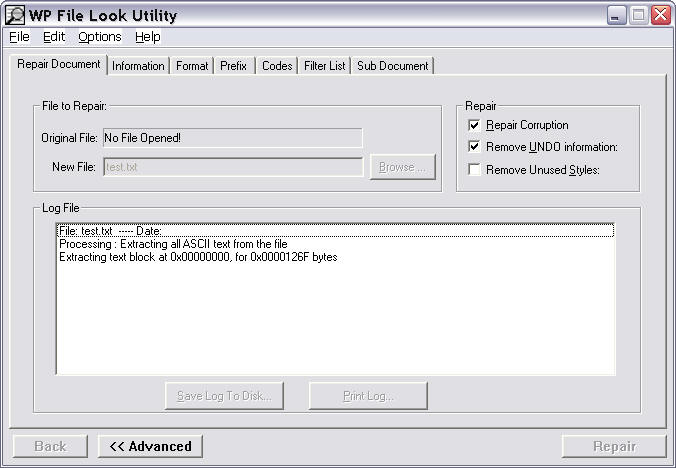The height and width of the screenshot is (468, 676).
Task: Show the Filter List tab
Action: pos(324,66)
